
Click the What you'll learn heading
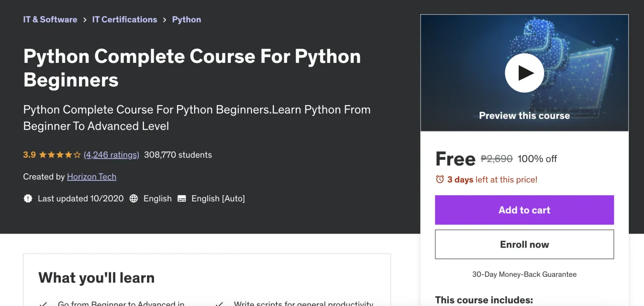97,278
